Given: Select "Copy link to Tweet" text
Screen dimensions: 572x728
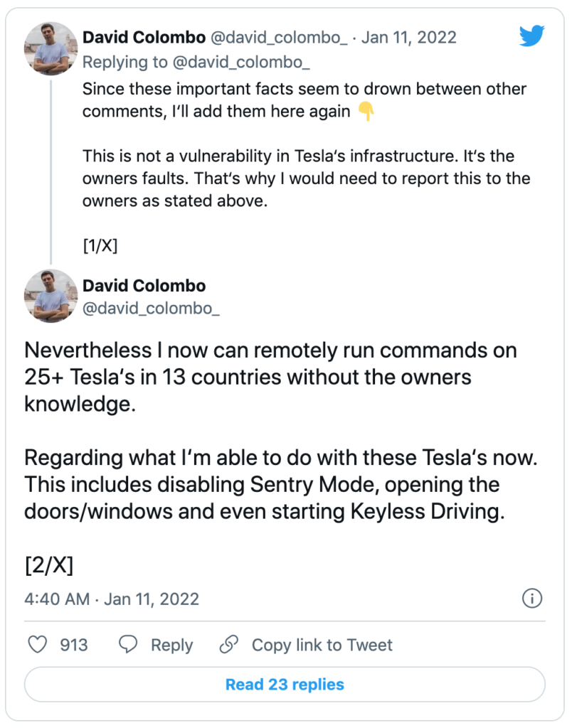Looking at the screenshot, I should tap(322, 645).
